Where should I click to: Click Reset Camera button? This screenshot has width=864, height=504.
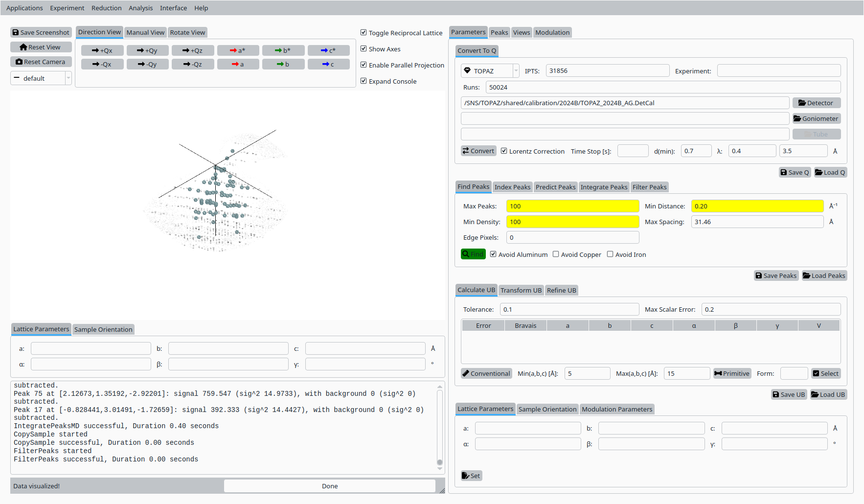41,62
